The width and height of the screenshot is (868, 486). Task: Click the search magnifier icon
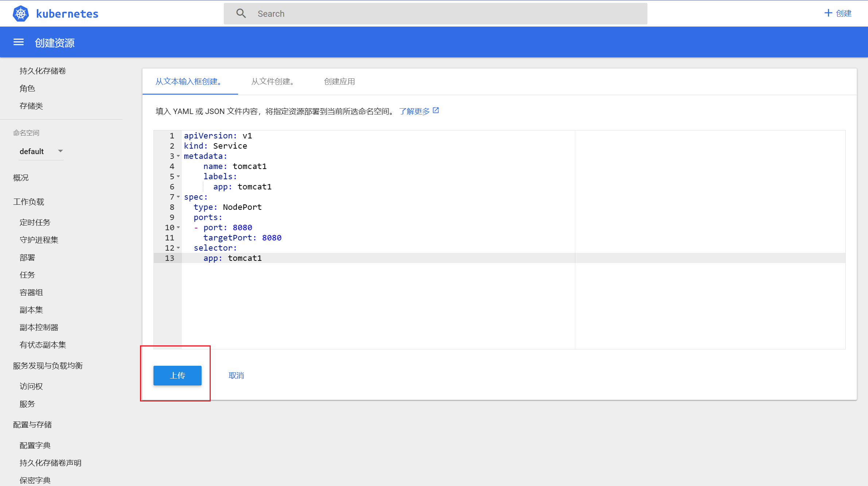coord(241,13)
